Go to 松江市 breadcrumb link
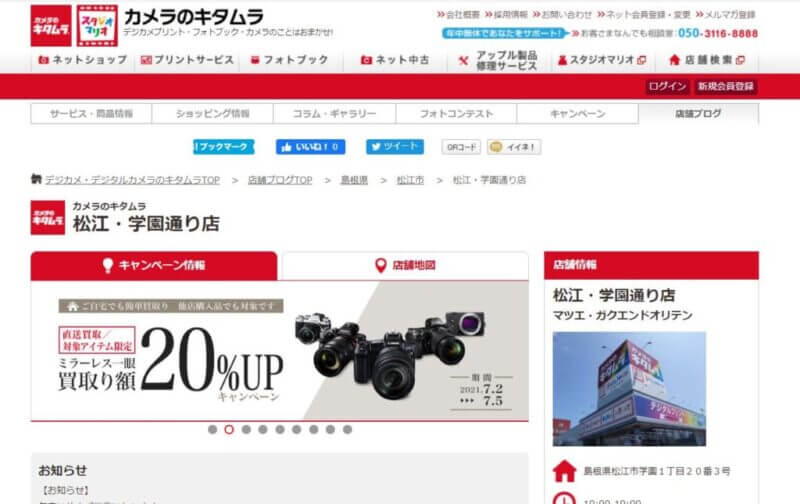The width and height of the screenshot is (800, 504). tap(410, 180)
